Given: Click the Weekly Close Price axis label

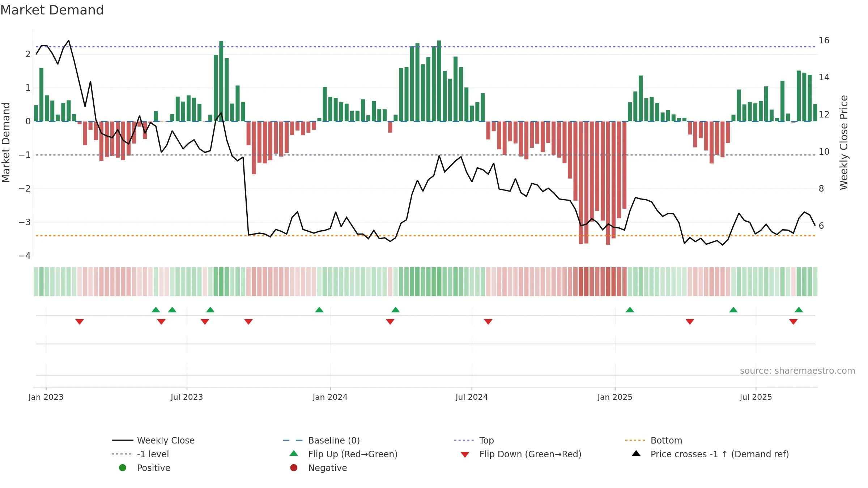Looking at the screenshot, I should [x=844, y=142].
